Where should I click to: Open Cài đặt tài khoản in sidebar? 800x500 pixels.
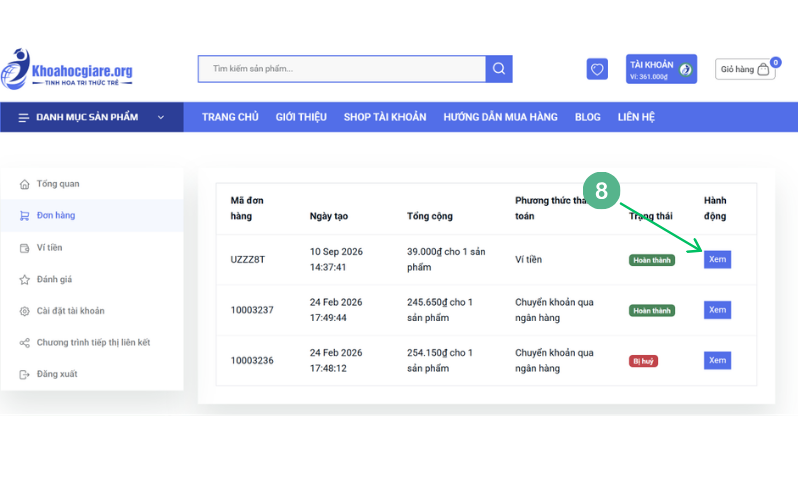tap(70, 311)
